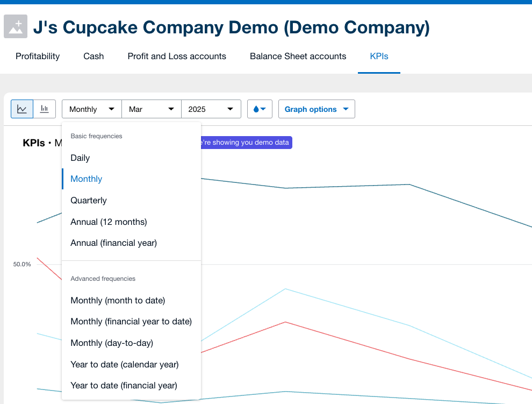Switch to line graph view
The height and width of the screenshot is (404, 532).
coord(22,109)
